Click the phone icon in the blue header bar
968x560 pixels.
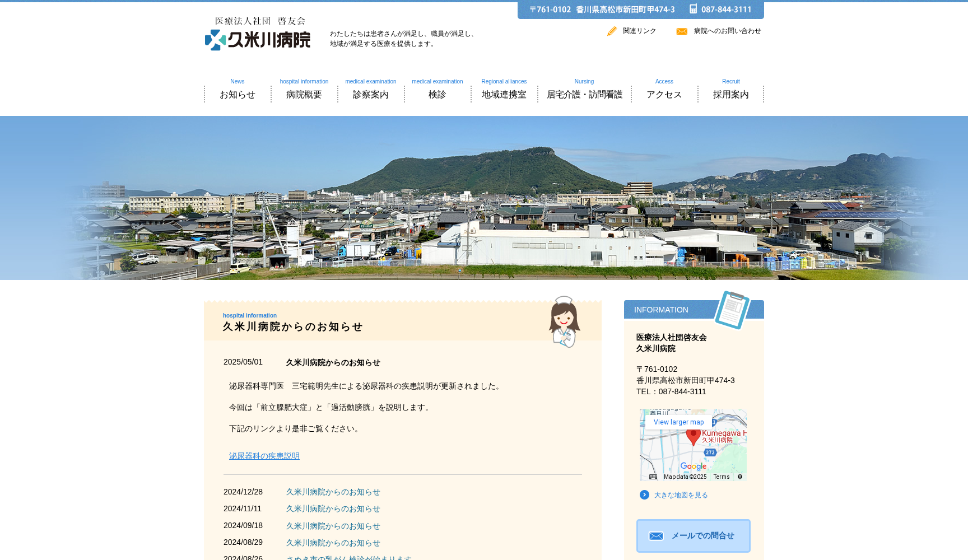point(693,10)
